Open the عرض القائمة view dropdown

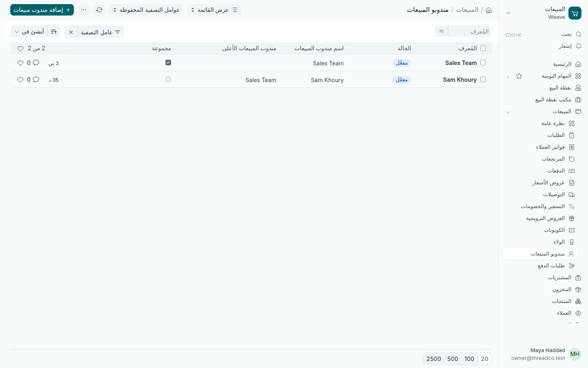click(x=214, y=10)
